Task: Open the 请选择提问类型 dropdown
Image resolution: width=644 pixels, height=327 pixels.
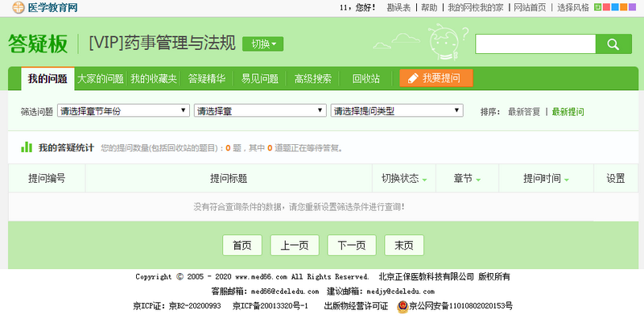Action: pyautogui.click(x=397, y=110)
